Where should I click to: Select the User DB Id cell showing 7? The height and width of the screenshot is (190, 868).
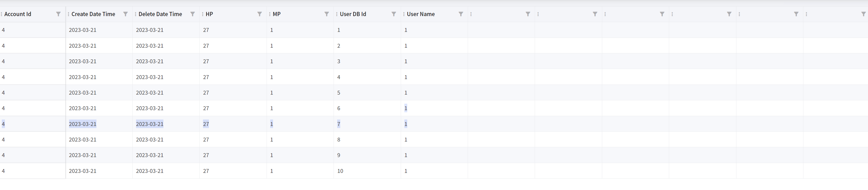367,124
